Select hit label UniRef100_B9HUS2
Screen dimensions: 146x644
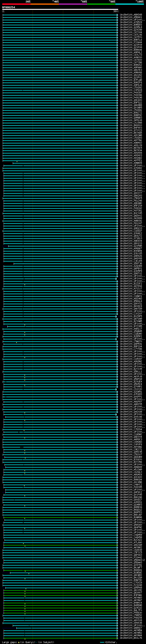[x=131, y=65]
